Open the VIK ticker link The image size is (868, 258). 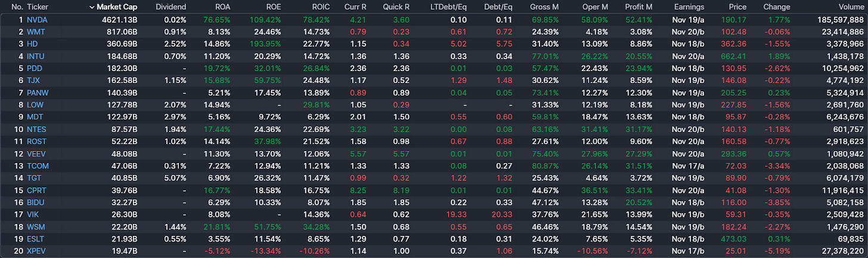point(33,214)
